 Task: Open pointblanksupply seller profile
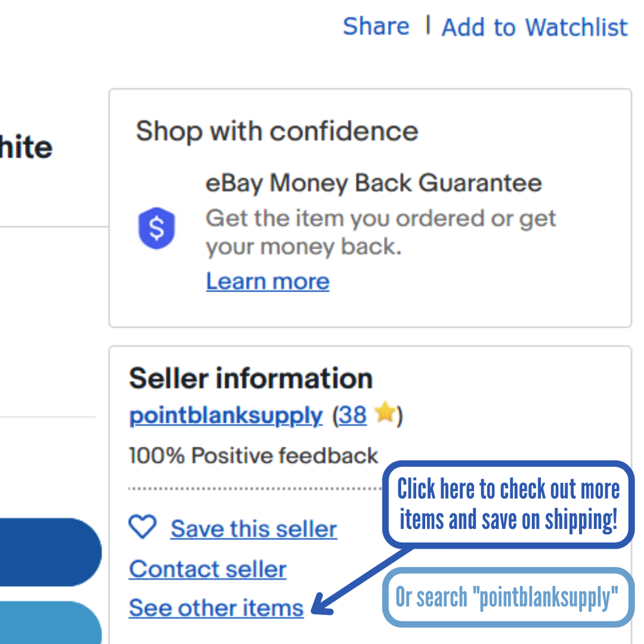pyautogui.click(x=225, y=416)
